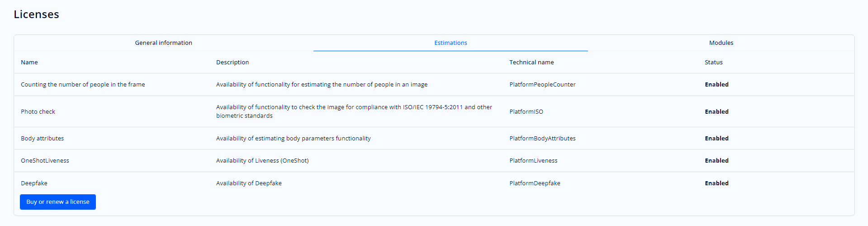
Task: Click the PlatformPeopleCounter technical name
Action: [x=542, y=85]
